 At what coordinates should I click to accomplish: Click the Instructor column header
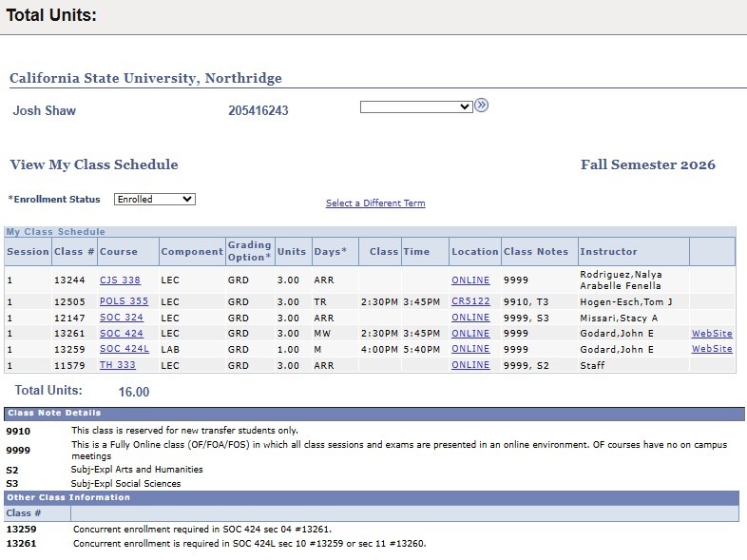[x=608, y=252]
